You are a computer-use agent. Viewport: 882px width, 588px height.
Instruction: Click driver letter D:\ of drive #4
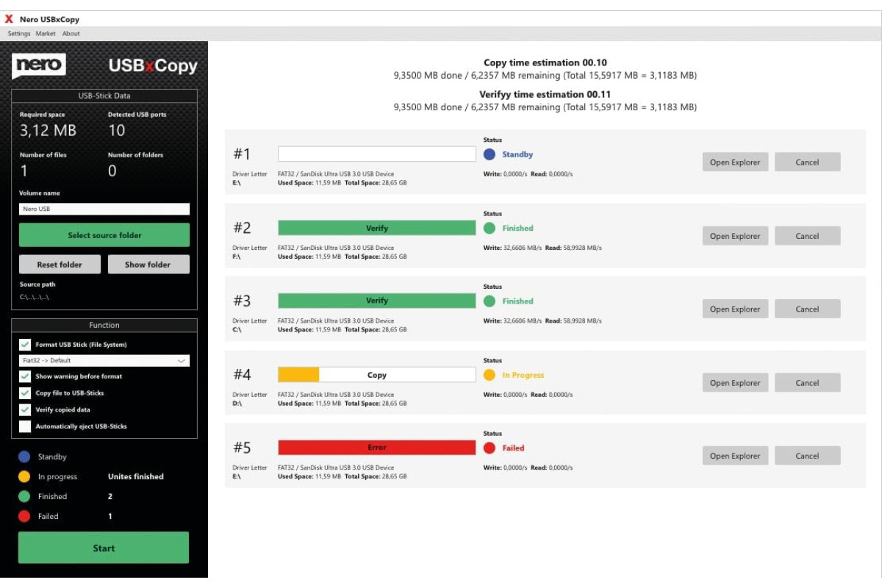tap(237, 404)
